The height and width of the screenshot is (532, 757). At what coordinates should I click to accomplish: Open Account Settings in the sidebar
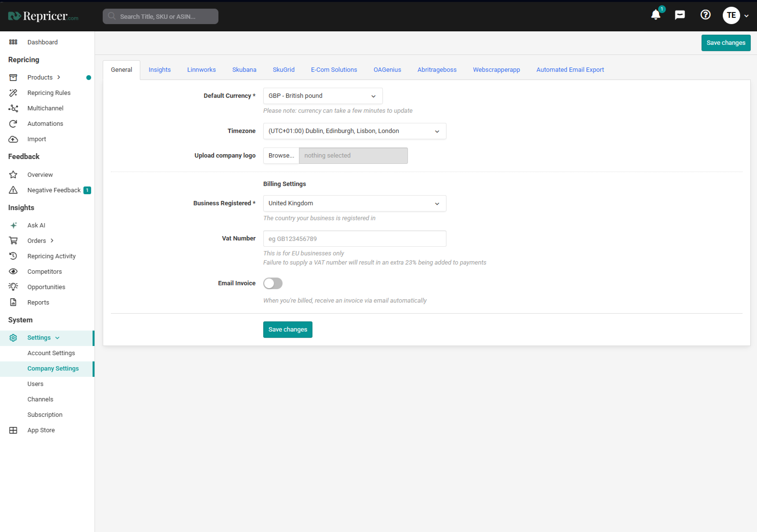click(51, 353)
